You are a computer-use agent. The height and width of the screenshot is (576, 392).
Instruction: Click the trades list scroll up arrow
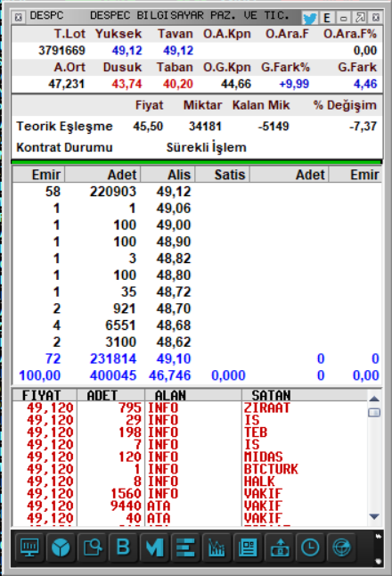374,399
